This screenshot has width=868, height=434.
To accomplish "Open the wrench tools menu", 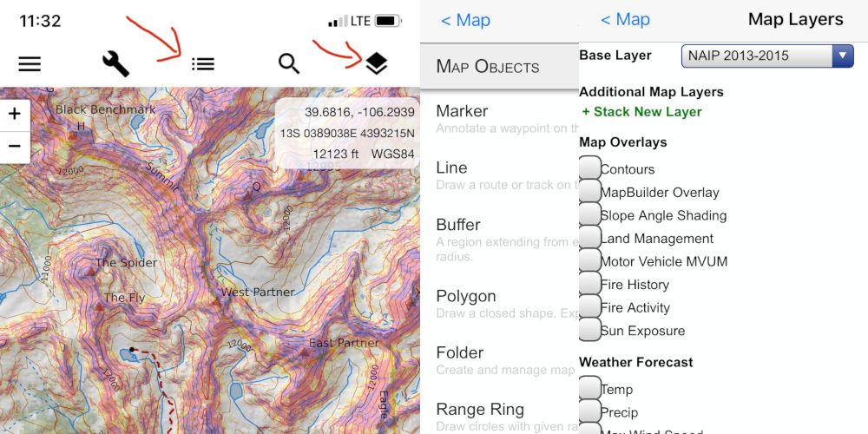I will click(x=115, y=63).
